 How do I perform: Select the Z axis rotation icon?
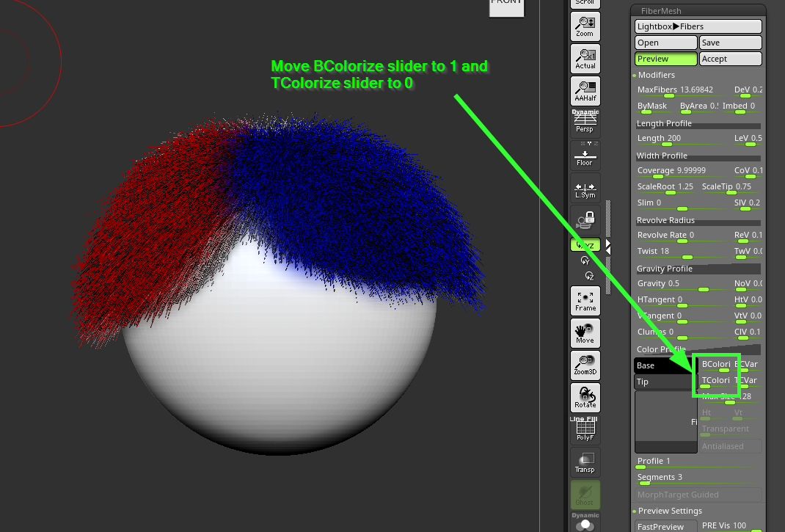pyautogui.click(x=588, y=276)
